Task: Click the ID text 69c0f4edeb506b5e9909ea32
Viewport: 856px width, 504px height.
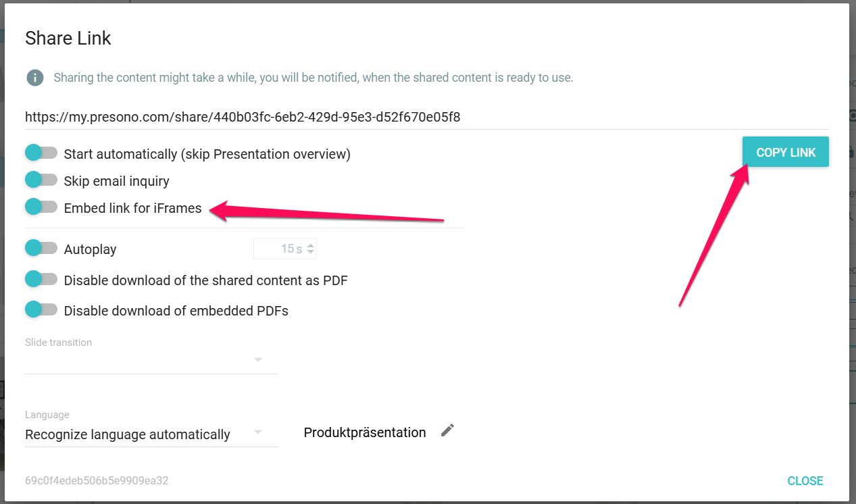Action: click(97, 481)
